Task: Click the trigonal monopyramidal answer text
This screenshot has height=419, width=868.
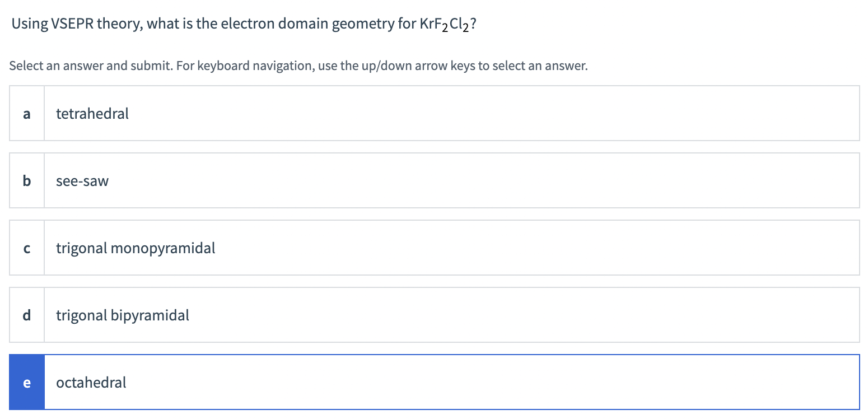Action: [135, 248]
